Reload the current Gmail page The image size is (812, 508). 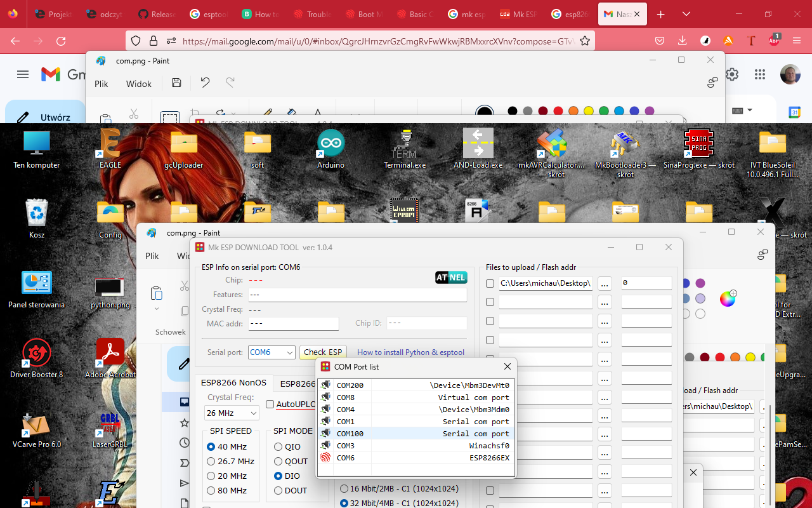61,41
